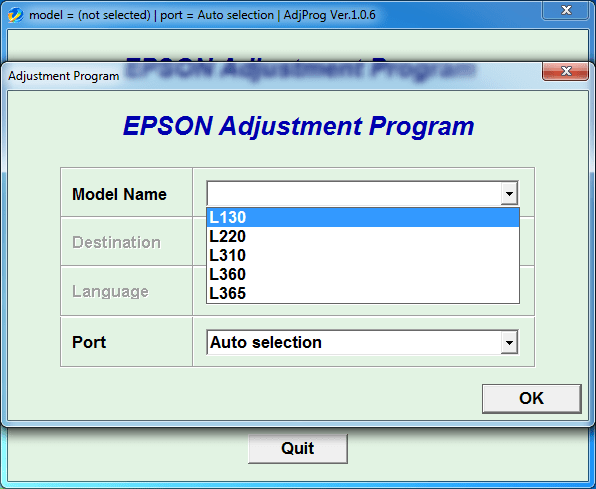Click the Port Auto selection field
Screen dimensions: 596x489
[x=362, y=342]
